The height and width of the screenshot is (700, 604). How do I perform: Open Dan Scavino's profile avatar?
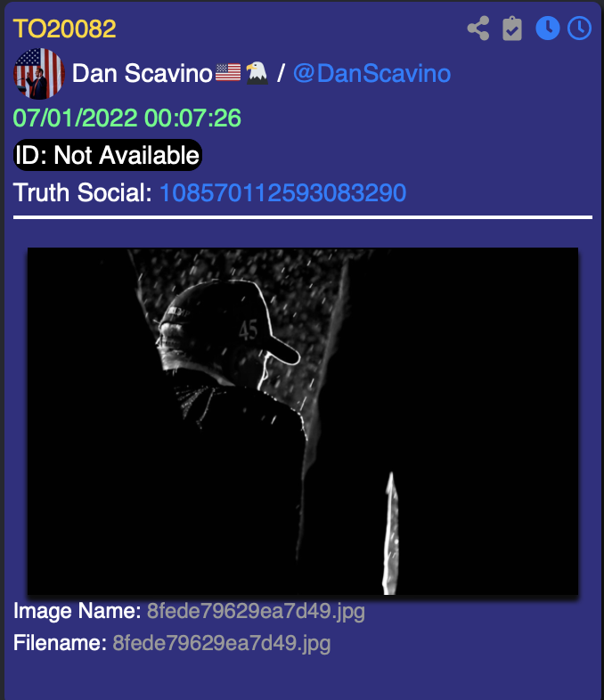tap(39, 74)
